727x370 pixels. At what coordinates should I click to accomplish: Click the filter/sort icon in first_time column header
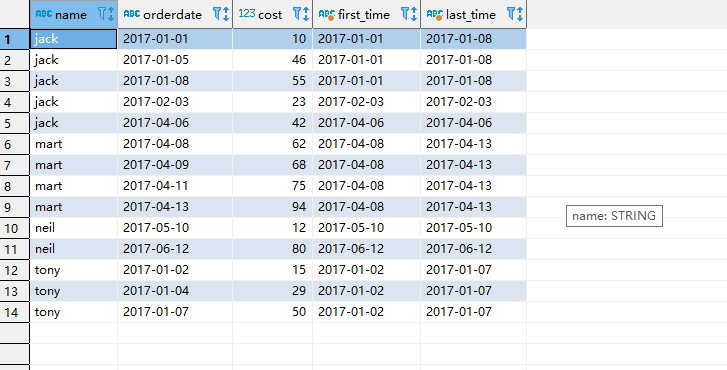[409, 14]
